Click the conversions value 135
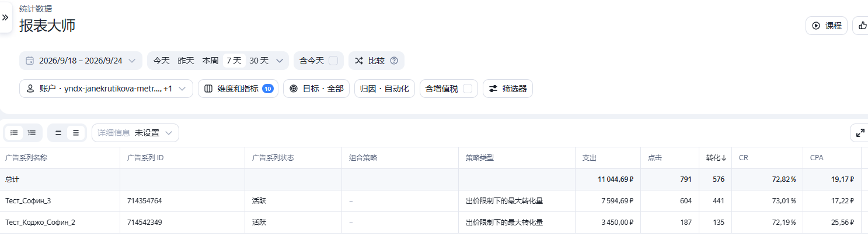868x240 pixels. [719, 223]
